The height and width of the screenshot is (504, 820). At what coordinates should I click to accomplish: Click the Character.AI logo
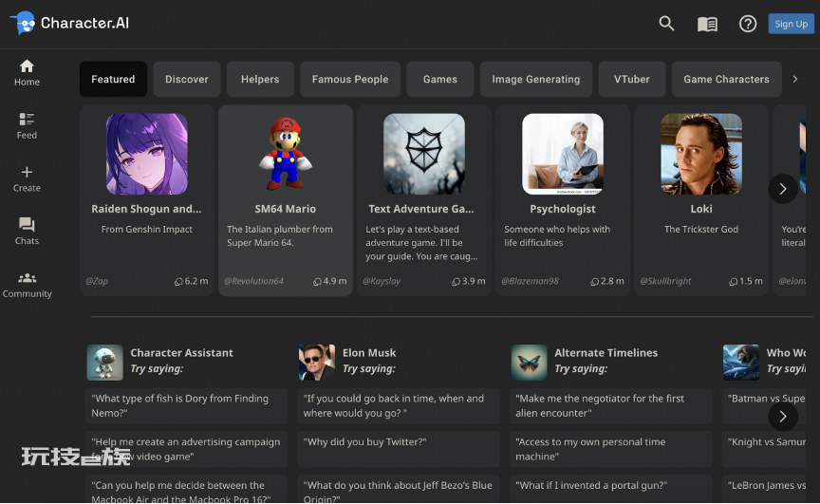point(69,23)
